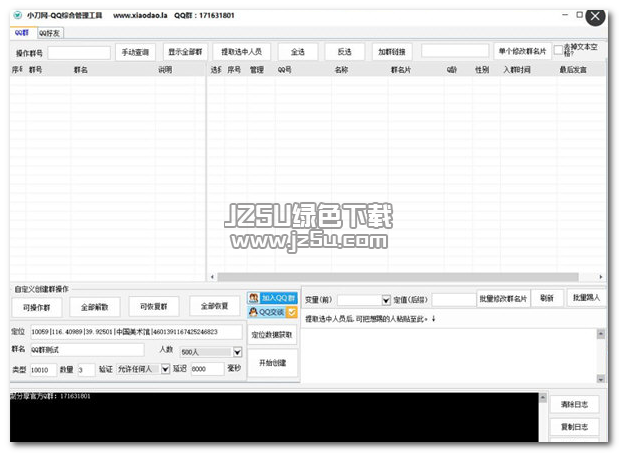
Task: Switch to the QQ群 tab
Action: pyautogui.click(x=23, y=33)
